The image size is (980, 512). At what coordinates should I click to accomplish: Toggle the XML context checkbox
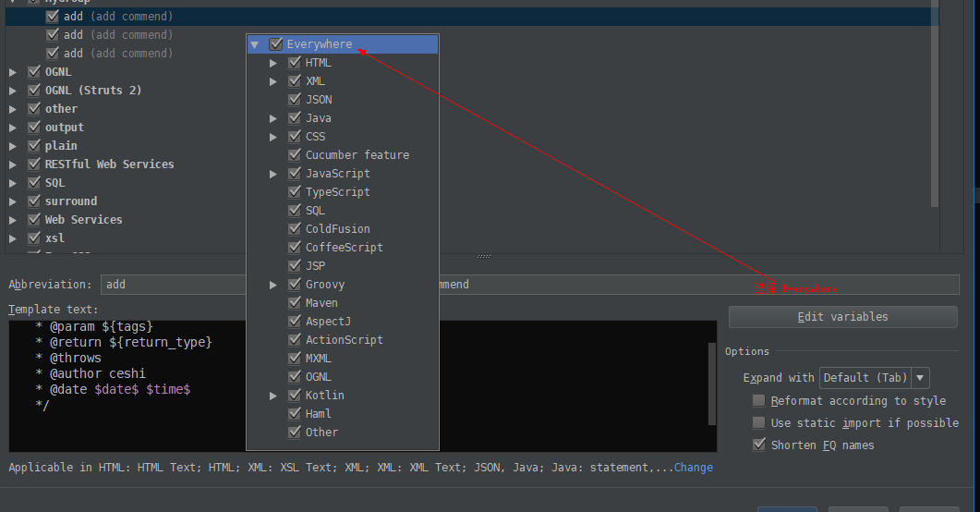point(295,81)
